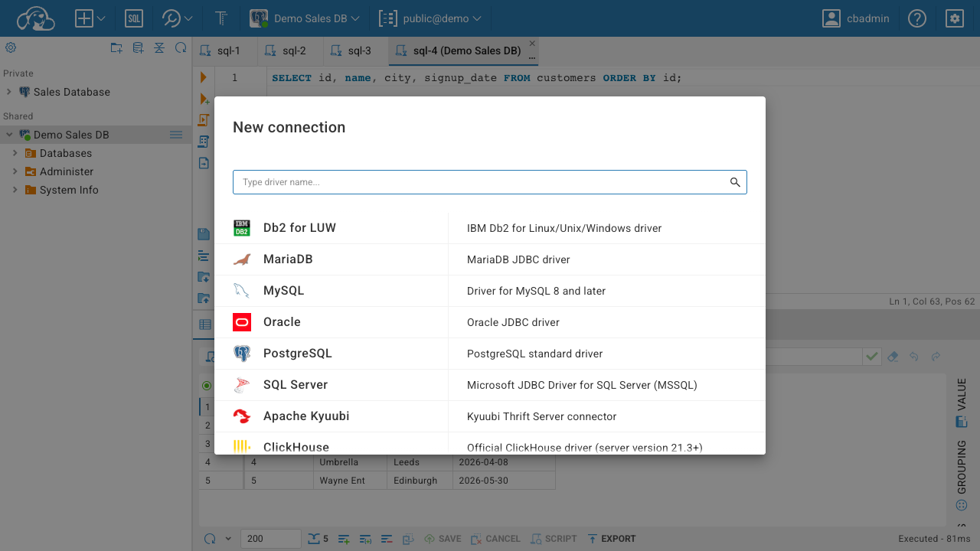Click the SAVE button in the results toolbar
This screenshot has width=980, height=551.
(x=443, y=539)
